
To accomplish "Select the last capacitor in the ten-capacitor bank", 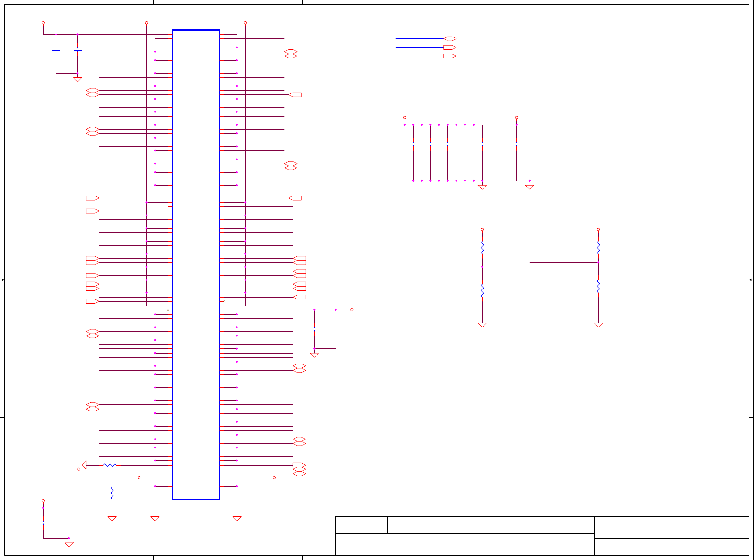I will click(x=482, y=144).
